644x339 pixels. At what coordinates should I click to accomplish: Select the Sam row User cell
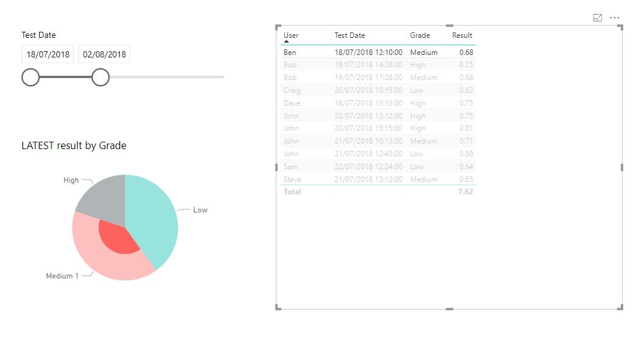[x=291, y=166]
